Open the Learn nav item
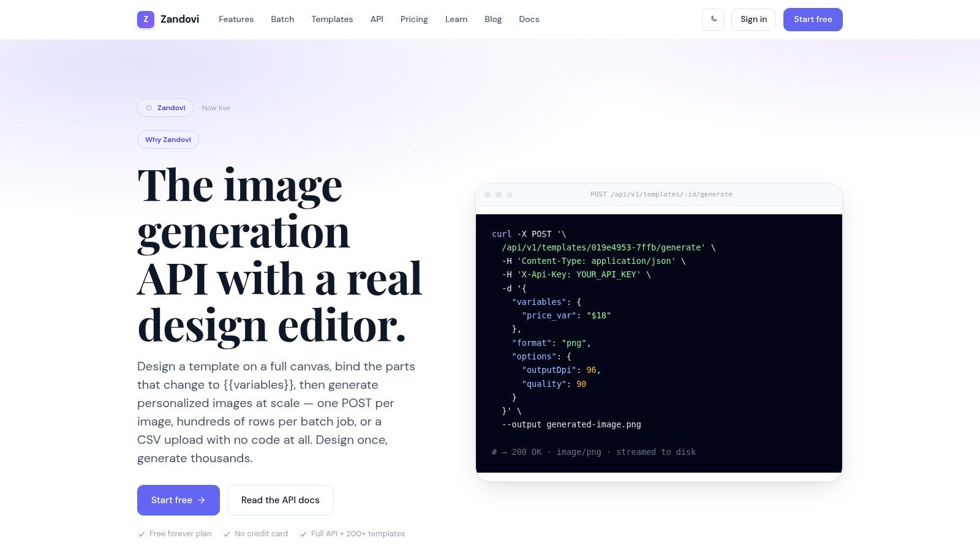980x551 pixels. click(x=456, y=20)
